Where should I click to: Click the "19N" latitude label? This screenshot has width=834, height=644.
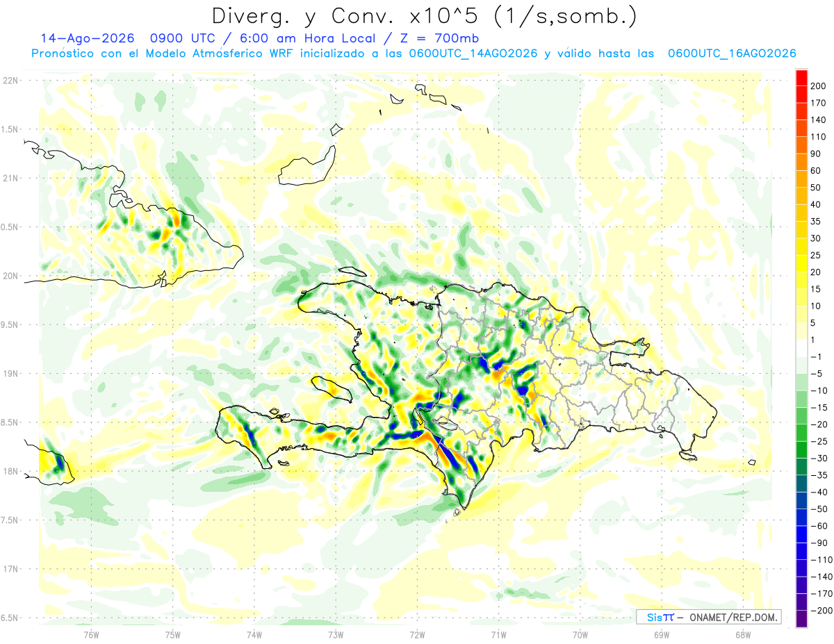[10, 374]
